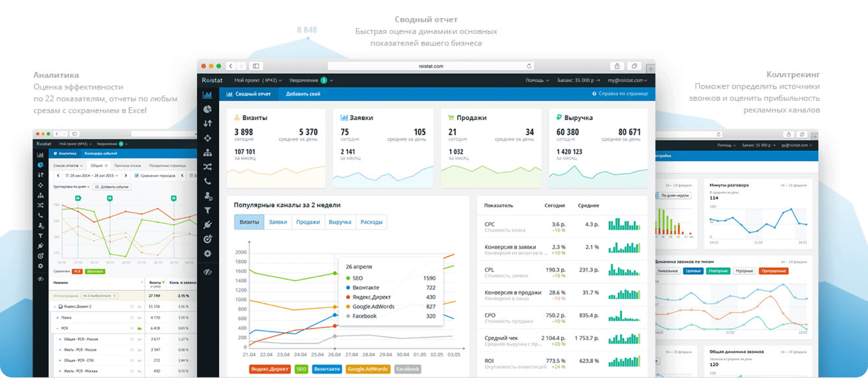The height and width of the screenshot is (378, 868).
Task: Click the user search icon in center sidebar
Action: (x=208, y=196)
